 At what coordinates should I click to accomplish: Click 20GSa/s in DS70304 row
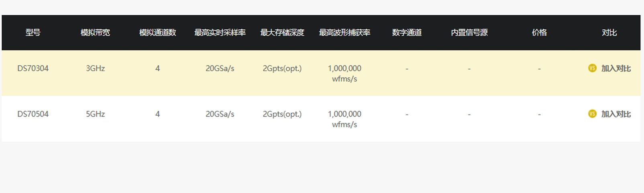(220, 68)
